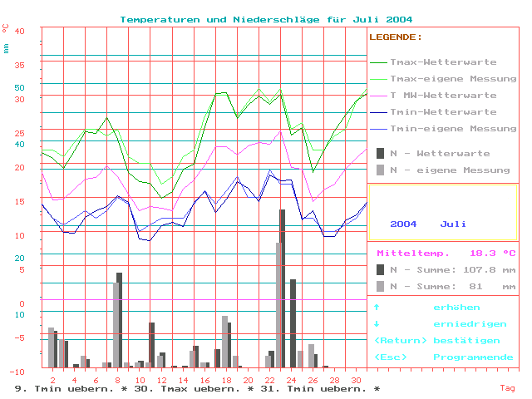Click the dark gray N - Summe 107.8 mm icon
532x399 pixels.
point(381,269)
